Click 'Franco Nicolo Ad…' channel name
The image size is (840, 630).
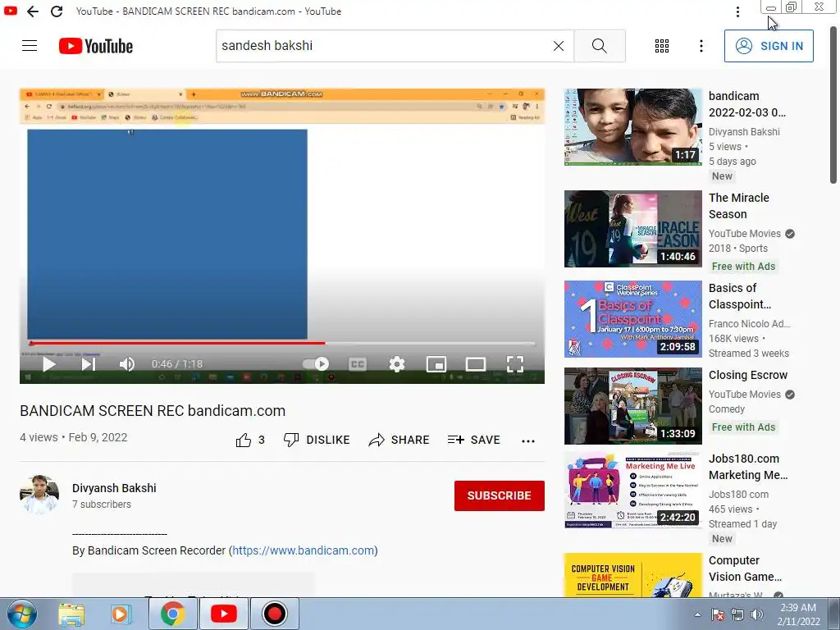click(x=749, y=323)
